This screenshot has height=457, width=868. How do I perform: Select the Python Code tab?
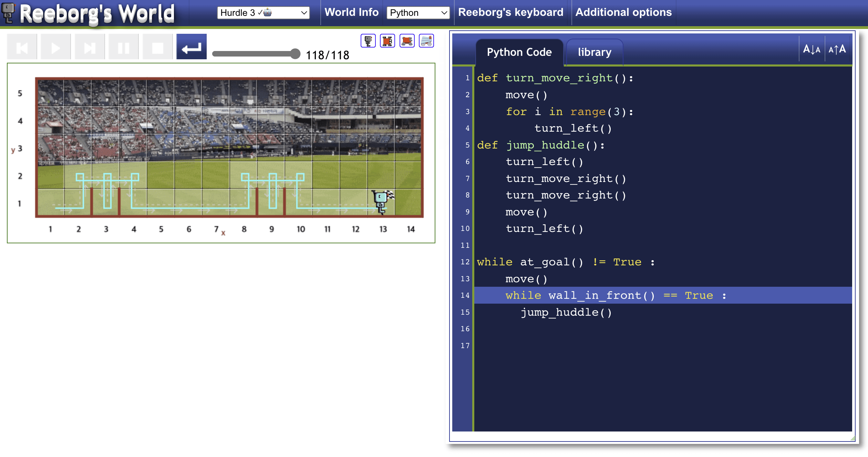[x=519, y=52]
